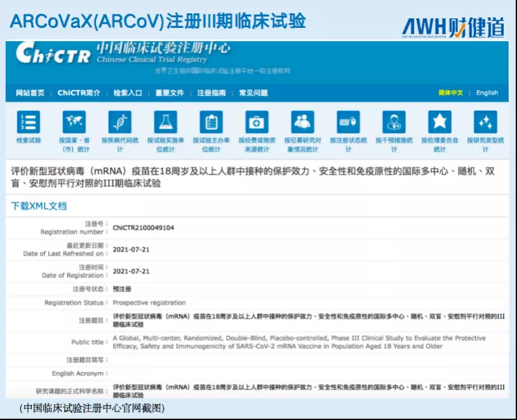The height and width of the screenshot is (420, 517).
Task: Click the 下载XML文档 link
Action: [x=39, y=206]
